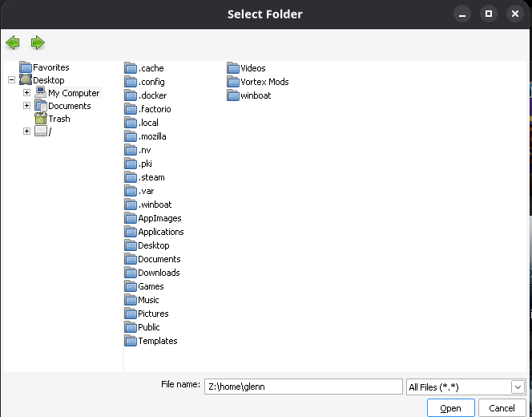Select the Trash icon in tree
The width and height of the screenshot is (532, 417).
[41, 119]
